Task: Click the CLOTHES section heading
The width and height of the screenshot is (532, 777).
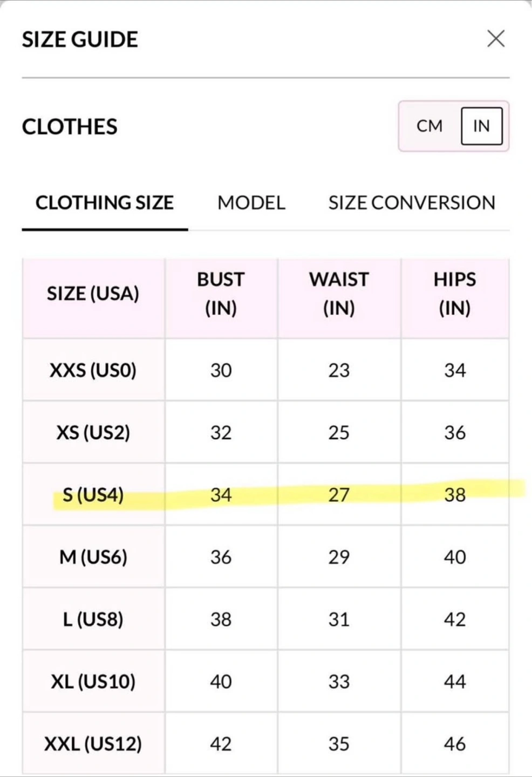Action: coord(70,127)
